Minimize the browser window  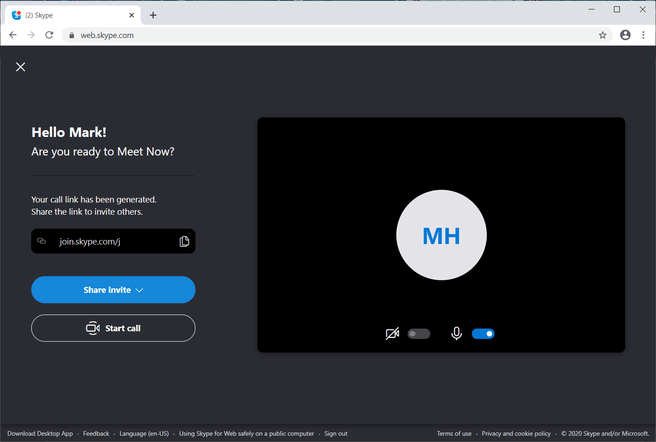pos(591,9)
